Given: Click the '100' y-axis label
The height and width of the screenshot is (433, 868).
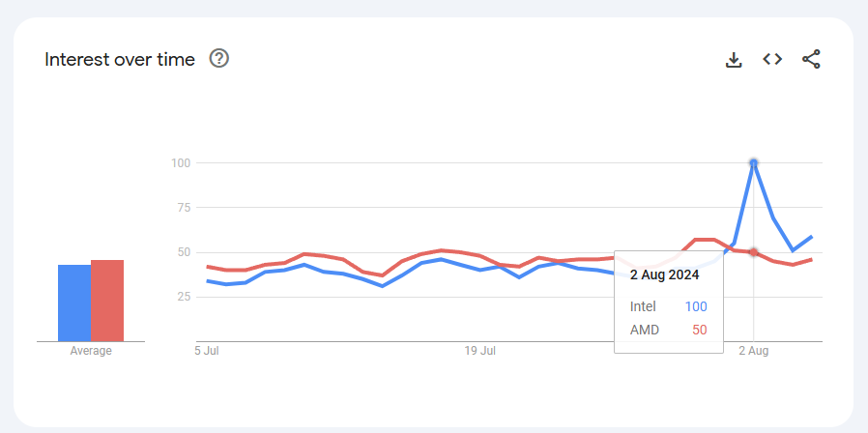Looking at the screenshot, I should pyautogui.click(x=181, y=162).
